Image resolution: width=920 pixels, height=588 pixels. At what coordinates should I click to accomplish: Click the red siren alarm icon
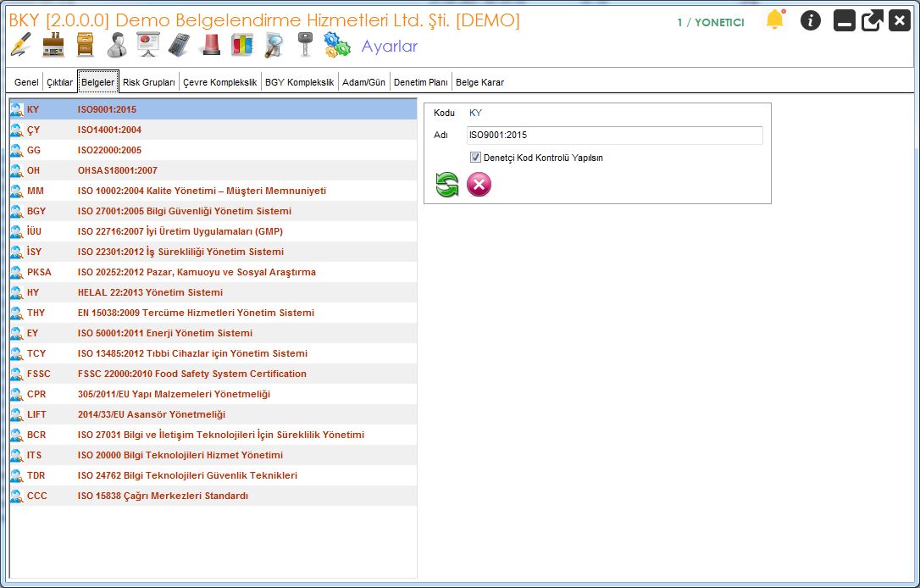click(x=211, y=45)
